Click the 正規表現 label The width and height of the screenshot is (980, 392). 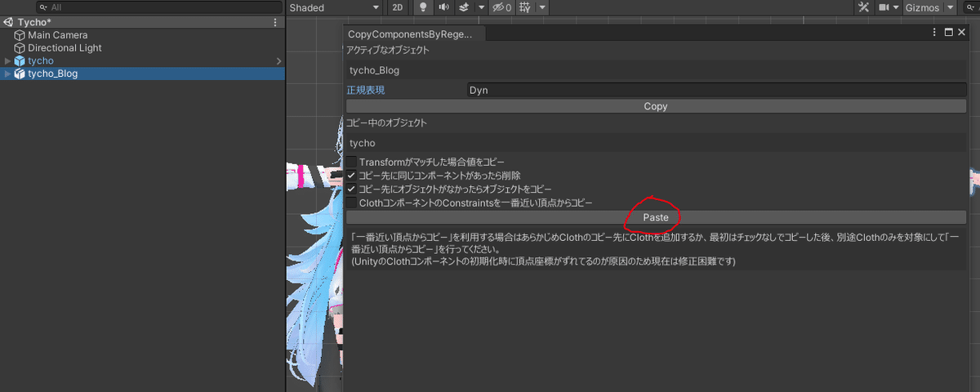(366, 90)
